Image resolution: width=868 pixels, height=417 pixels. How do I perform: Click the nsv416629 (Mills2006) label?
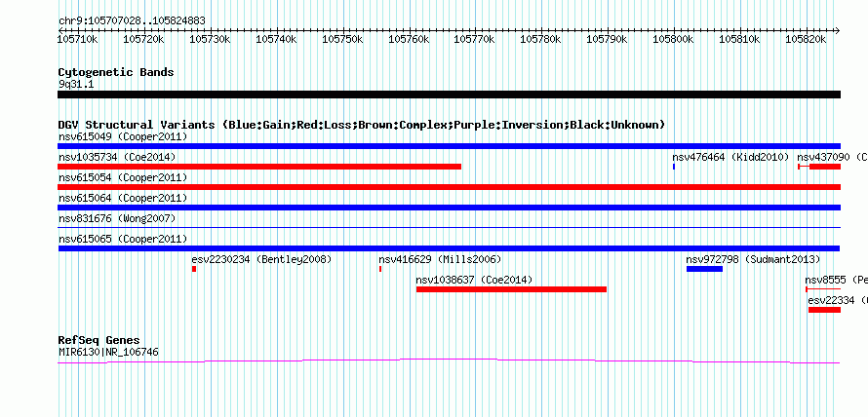pos(440,259)
